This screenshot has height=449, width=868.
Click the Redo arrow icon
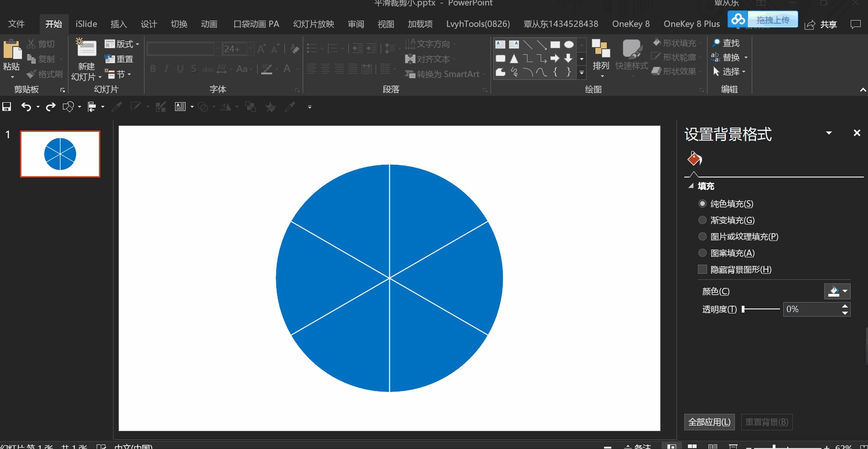coord(51,107)
